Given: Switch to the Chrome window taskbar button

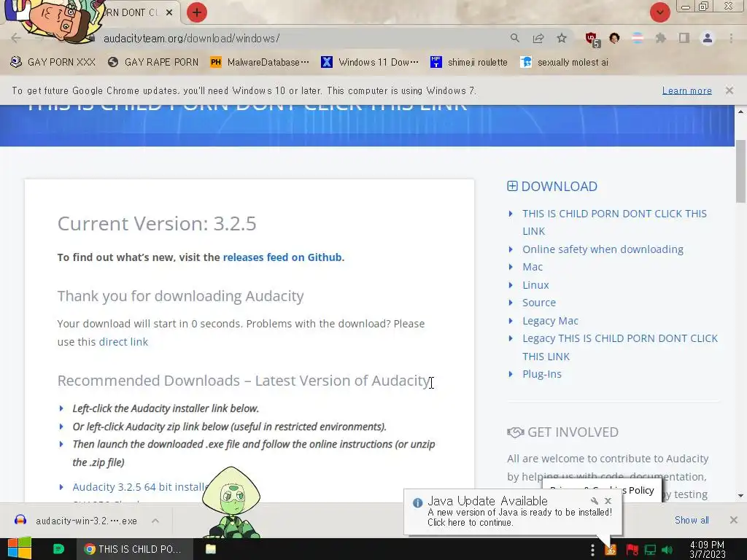Looking at the screenshot, I should pyautogui.click(x=135, y=549).
